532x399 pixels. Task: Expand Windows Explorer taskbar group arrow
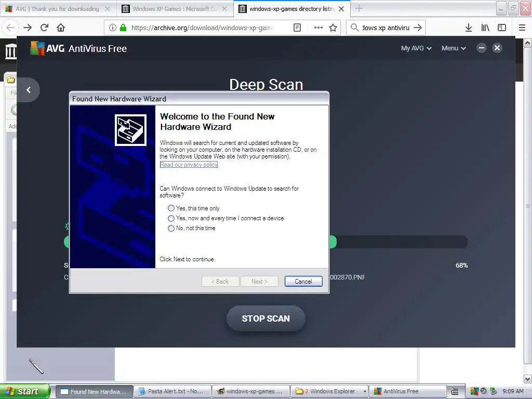click(365, 392)
